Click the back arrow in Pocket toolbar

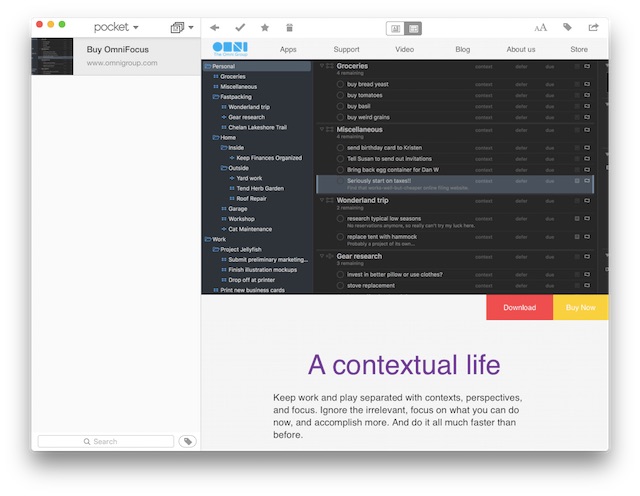(x=215, y=28)
